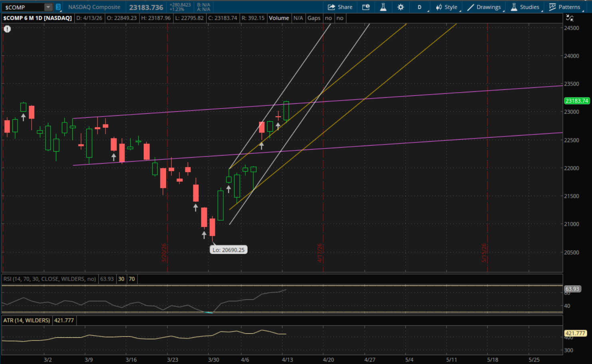
Task: Click the ATR (14, WILDERS) study label
Action: click(27, 320)
